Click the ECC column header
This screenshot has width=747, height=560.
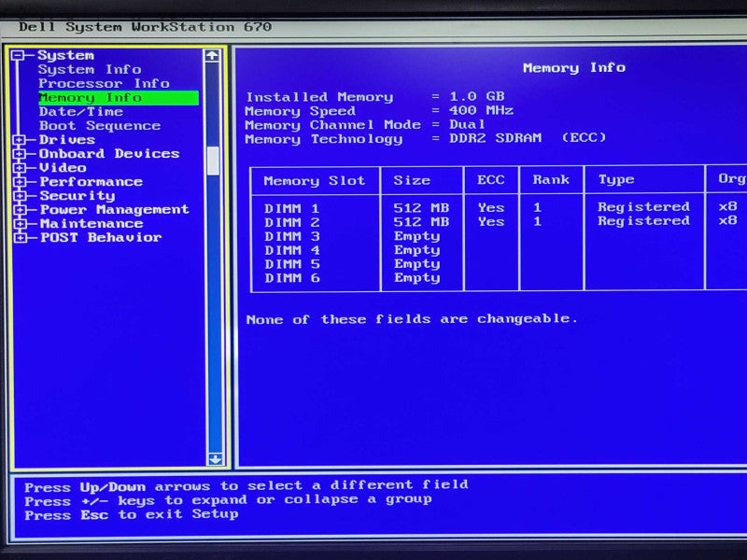(x=491, y=180)
